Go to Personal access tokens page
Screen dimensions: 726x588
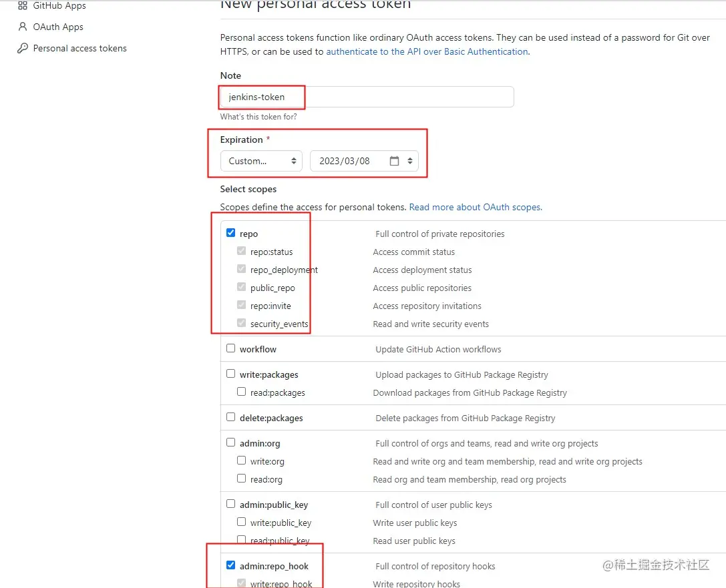[79, 49]
